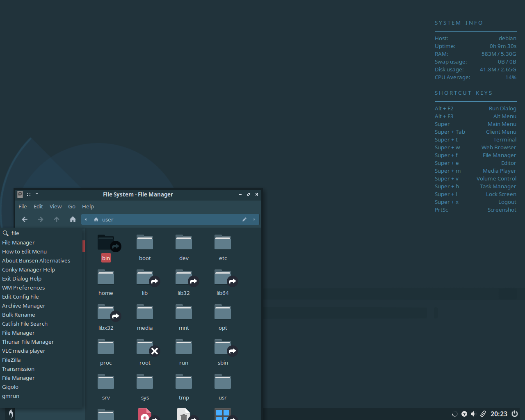Click the flame launcher icon in the panel

[11, 414]
